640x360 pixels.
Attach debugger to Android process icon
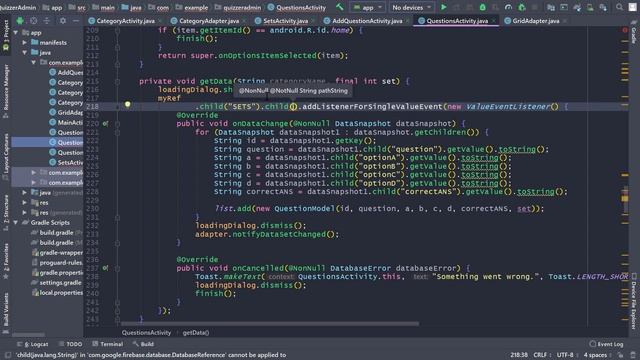(x=522, y=7)
